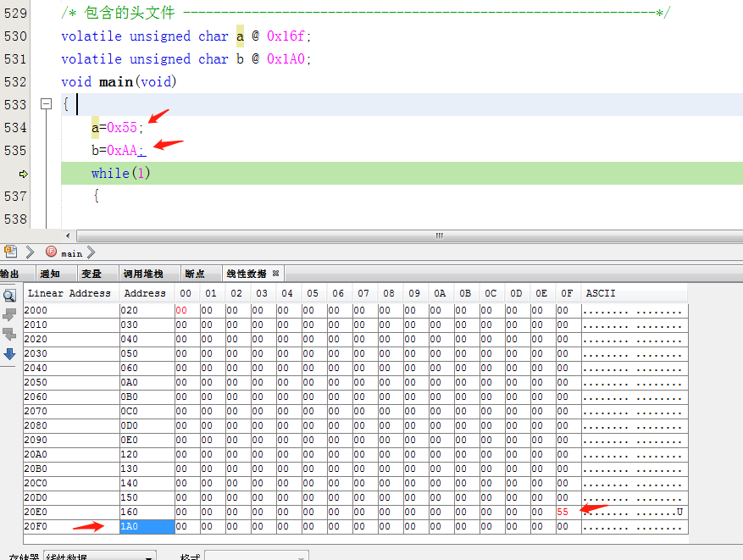Click the 00 column header
This screenshot has height=560, width=743.
186,293
